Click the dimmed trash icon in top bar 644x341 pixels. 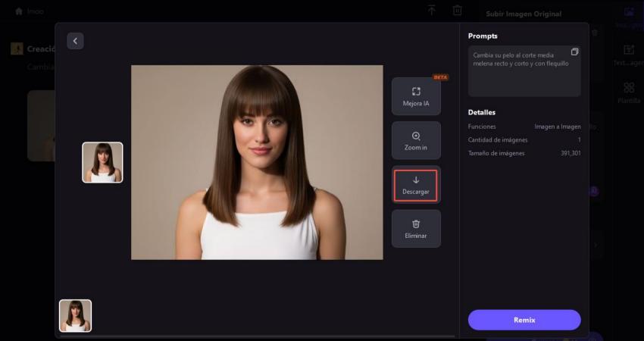pyautogui.click(x=457, y=11)
